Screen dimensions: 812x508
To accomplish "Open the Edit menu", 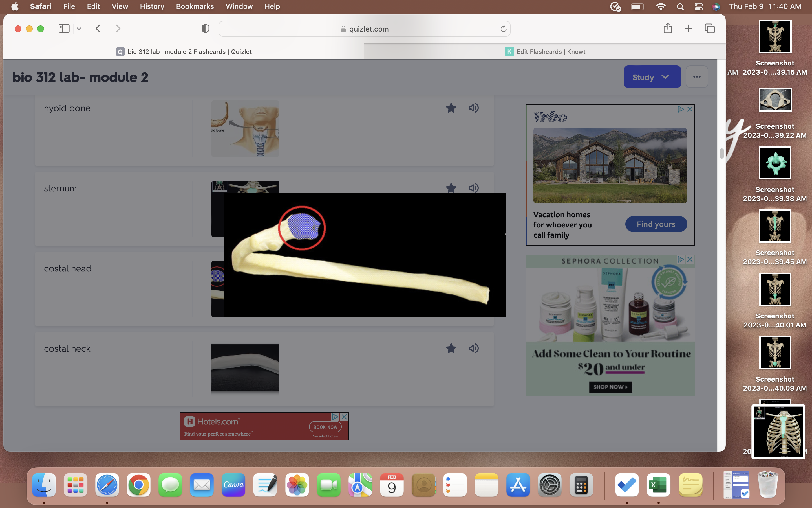I will (x=93, y=6).
